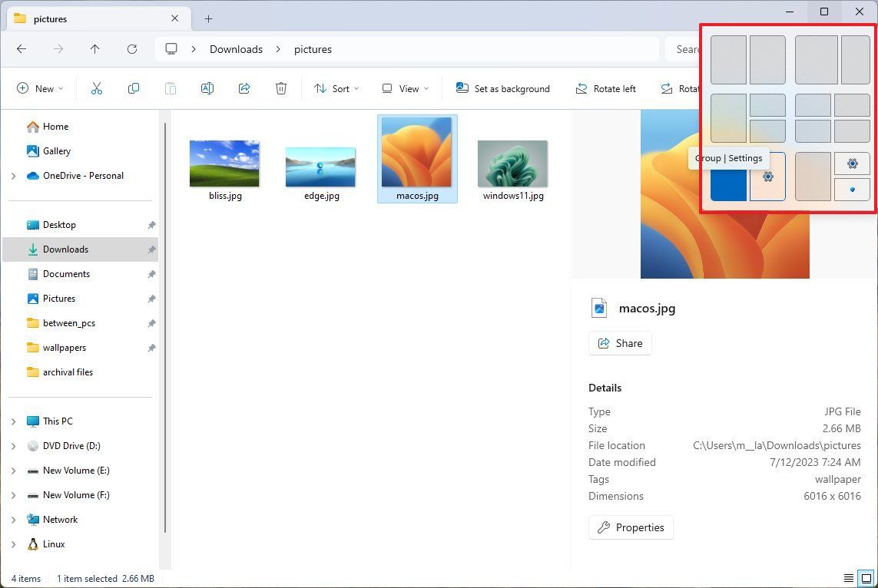Expand This PC in the navigation pane

click(12, 421)
